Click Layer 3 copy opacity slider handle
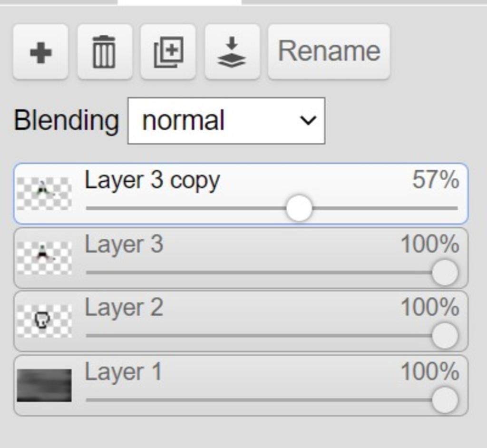 [x=299, y=208]
